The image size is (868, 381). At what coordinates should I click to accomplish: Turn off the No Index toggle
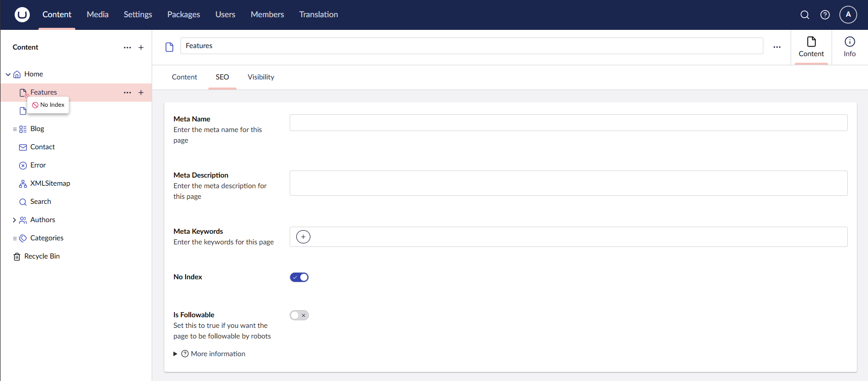[x=299, y=277]
